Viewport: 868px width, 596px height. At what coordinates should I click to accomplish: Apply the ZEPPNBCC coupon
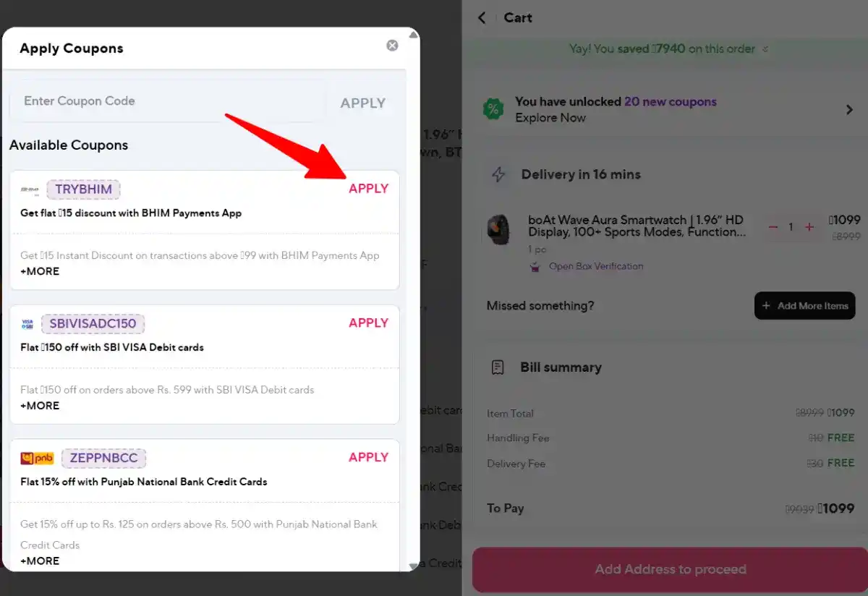(x=368, y=457)
